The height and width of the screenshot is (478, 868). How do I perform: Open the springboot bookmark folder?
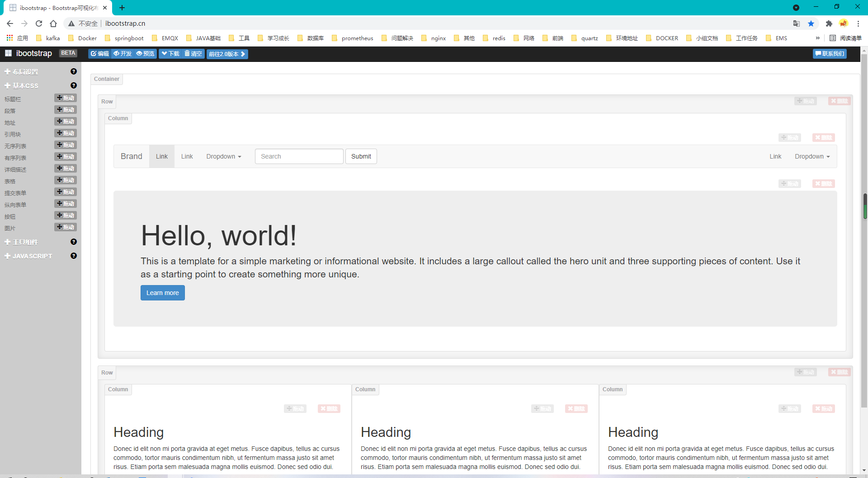click(x=124, y=38)
